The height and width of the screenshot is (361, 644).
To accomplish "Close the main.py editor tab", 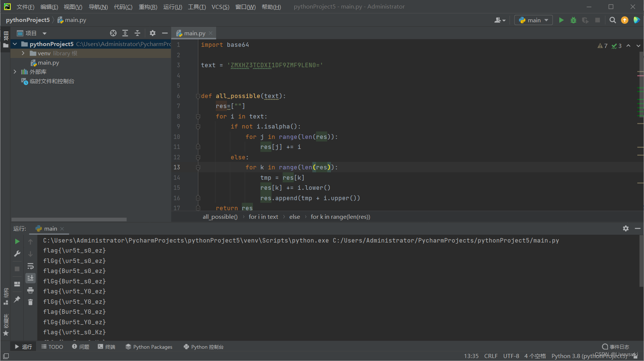I will point(211,33).
